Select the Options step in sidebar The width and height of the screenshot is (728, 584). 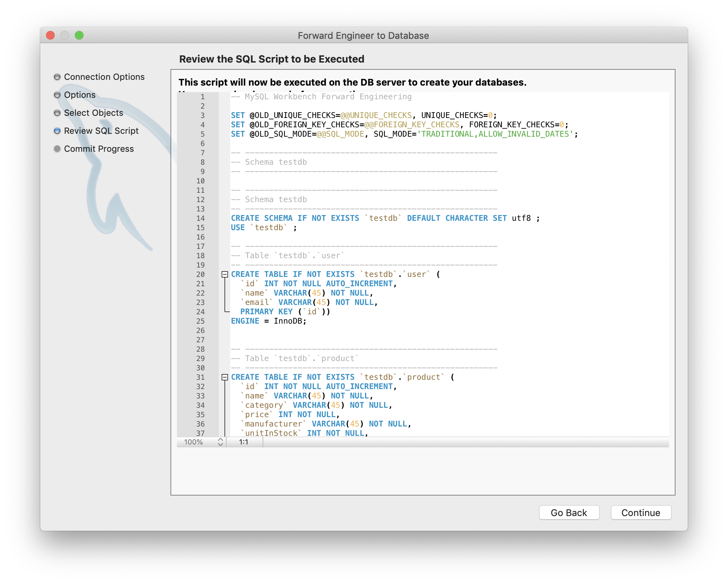(x=79, y=95)
